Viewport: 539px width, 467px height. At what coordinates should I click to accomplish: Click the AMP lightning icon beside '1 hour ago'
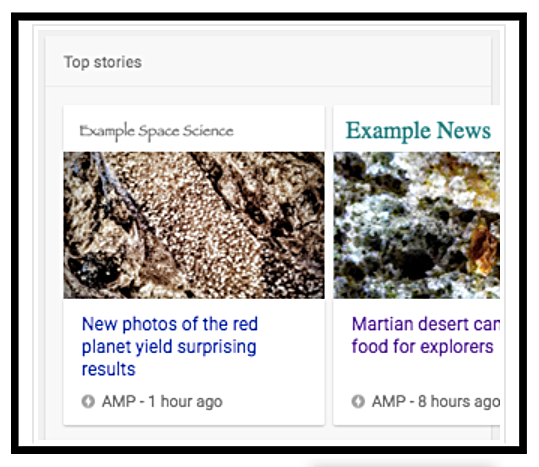click(x=88, y=401)
